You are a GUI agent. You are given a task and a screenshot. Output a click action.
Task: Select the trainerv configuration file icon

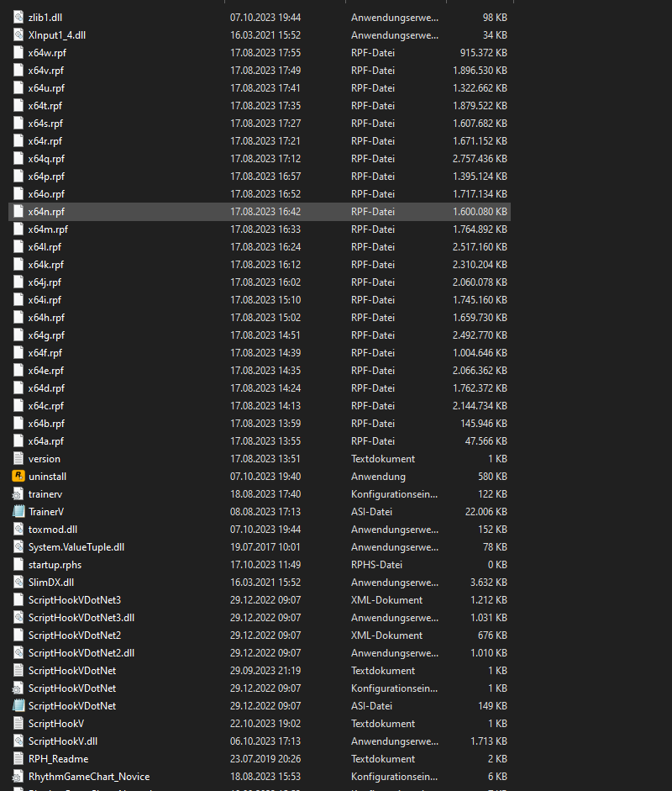click(x=18, y=494)
